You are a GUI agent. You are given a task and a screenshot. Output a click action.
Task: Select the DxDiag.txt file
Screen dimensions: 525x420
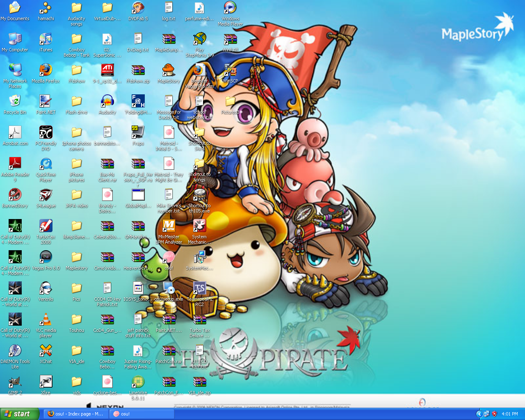(138, 39)
